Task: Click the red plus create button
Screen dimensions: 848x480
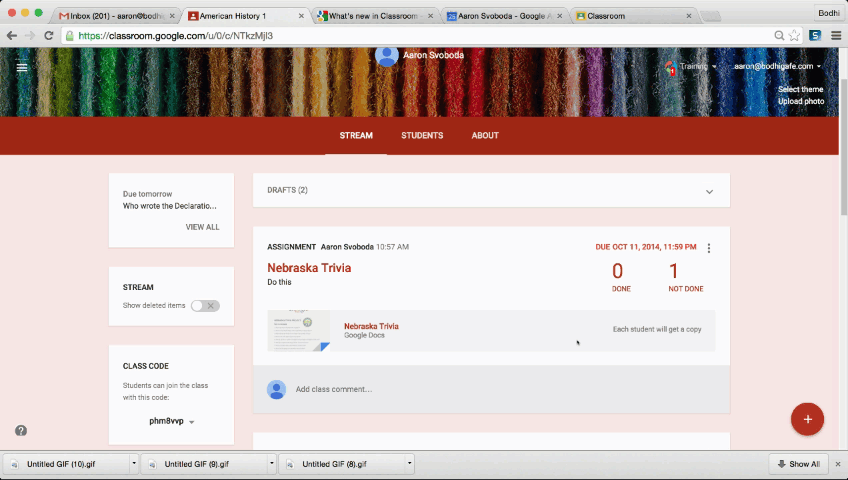Action: coord(807,418)
